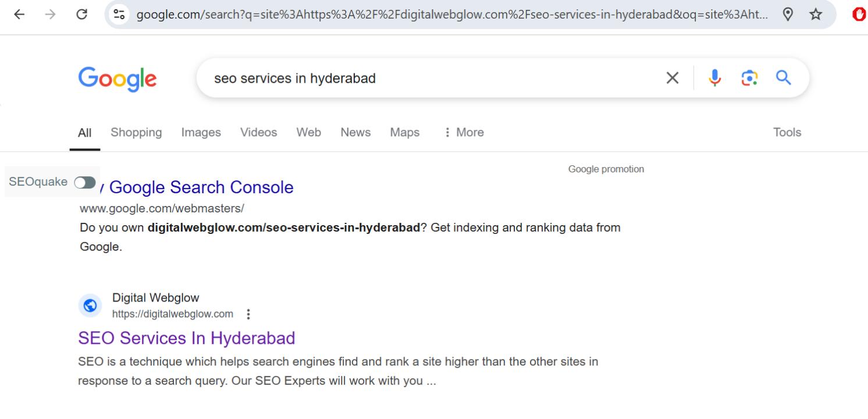The width and height of the screenshot is (868, 419).
Task: Bookmark this page with star icon
Action: point(816,15)
